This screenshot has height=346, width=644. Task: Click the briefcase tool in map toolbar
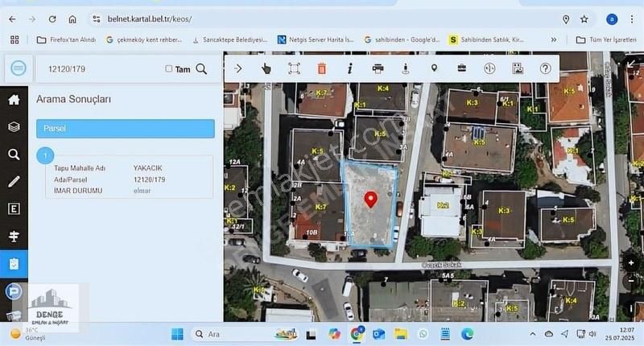click(x=462, y=68)
